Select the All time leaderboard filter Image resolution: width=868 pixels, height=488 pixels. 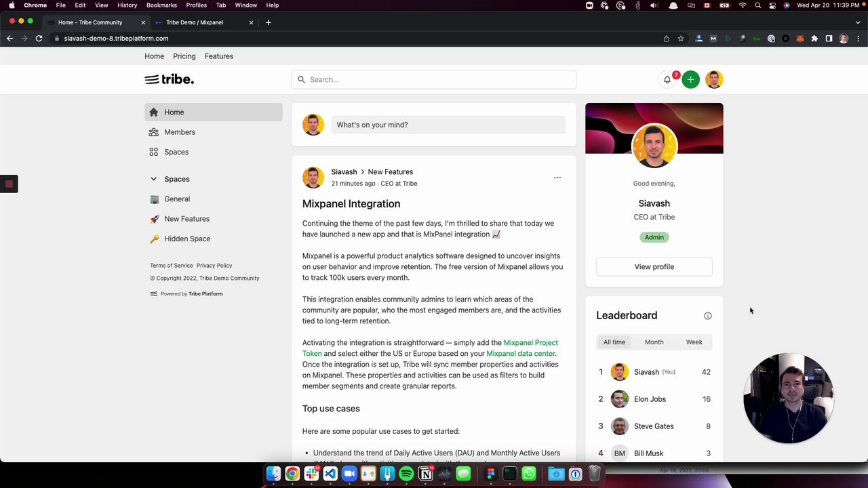[x=614, y=342]
